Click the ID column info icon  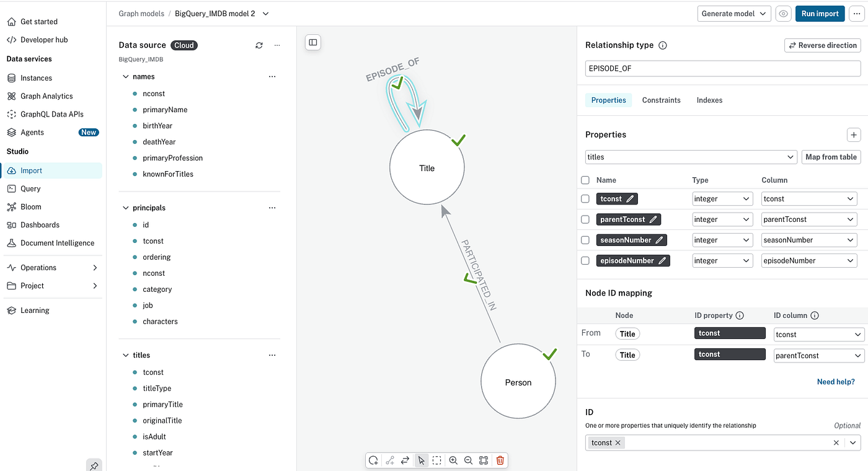(815, 315)
